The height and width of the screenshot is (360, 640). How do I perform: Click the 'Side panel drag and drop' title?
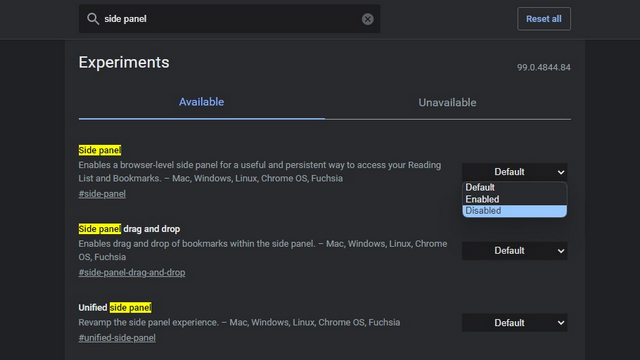point(129,229)
